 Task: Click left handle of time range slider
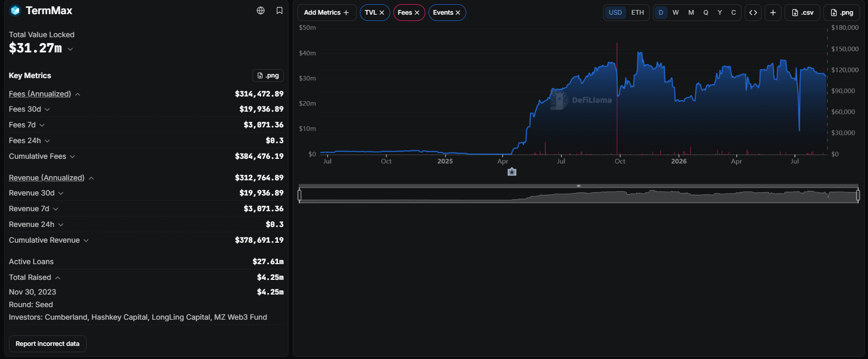299,195
